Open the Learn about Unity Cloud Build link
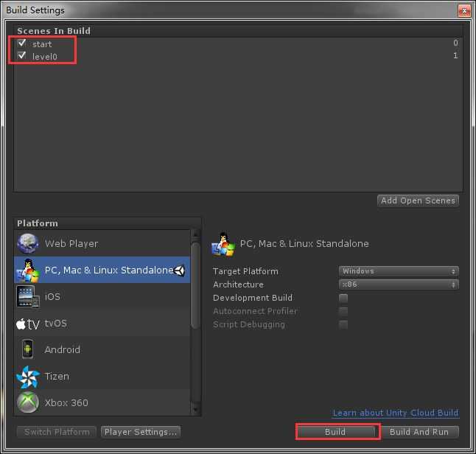The image size is (476, 454). point(395,413)
